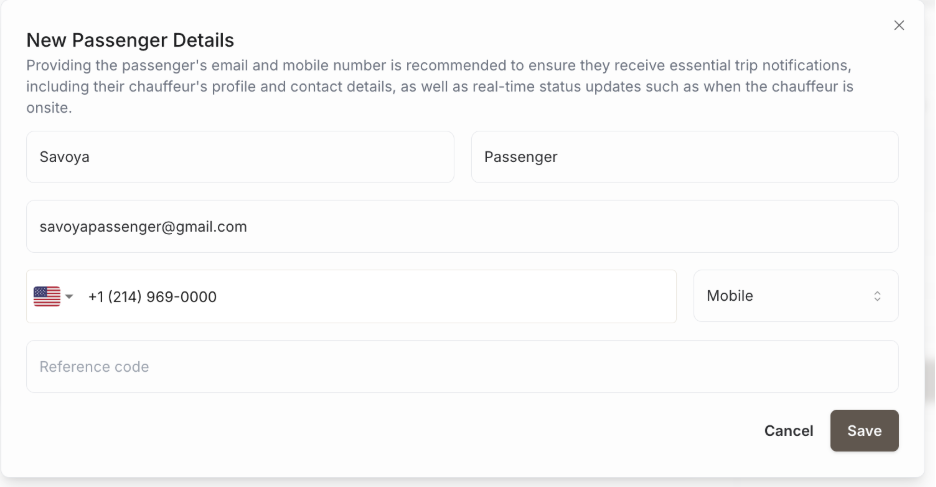Click the word Passenger in last name
The image size is (936, 487).
(520, 157)
